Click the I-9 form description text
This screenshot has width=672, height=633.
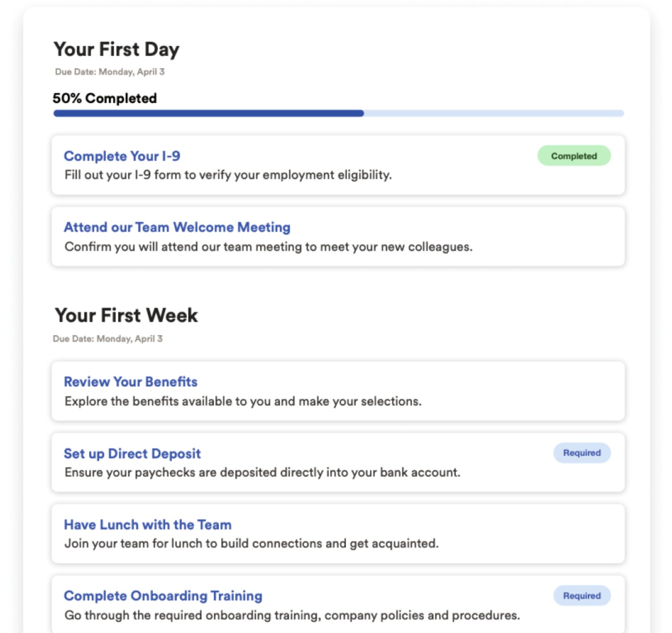coord(228,175)
